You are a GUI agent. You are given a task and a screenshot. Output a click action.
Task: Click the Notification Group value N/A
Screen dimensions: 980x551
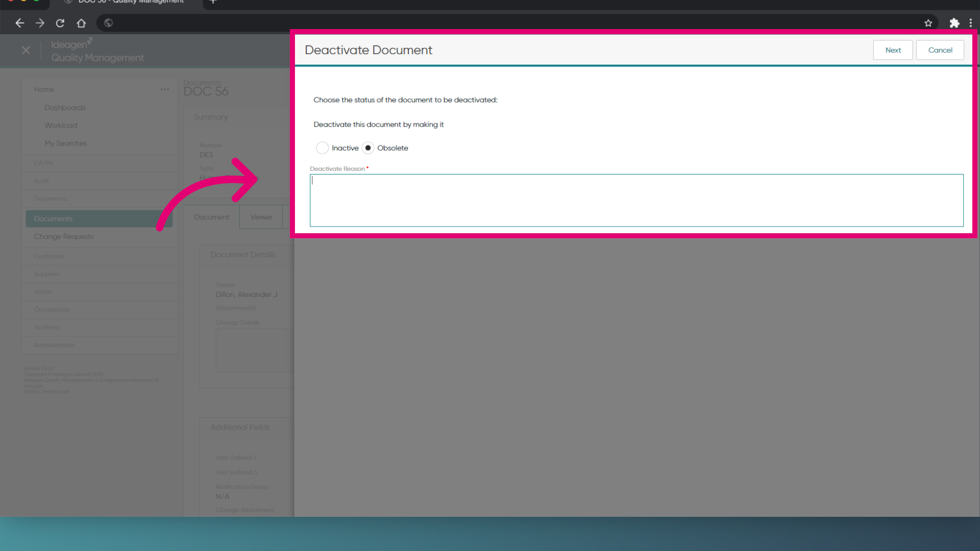(222, 496)
